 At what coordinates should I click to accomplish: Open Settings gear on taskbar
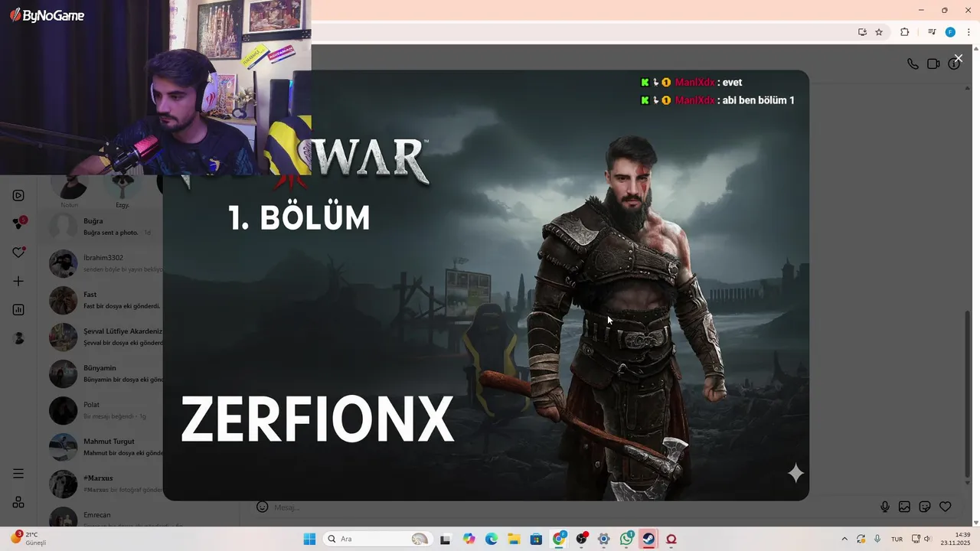point(604,539)
